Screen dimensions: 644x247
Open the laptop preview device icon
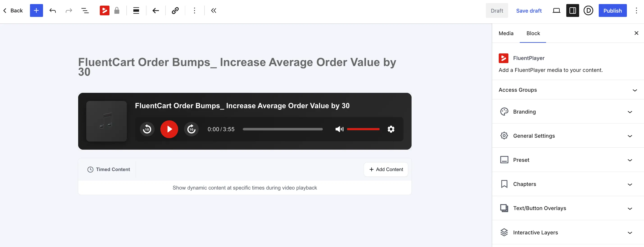point(556,11)
